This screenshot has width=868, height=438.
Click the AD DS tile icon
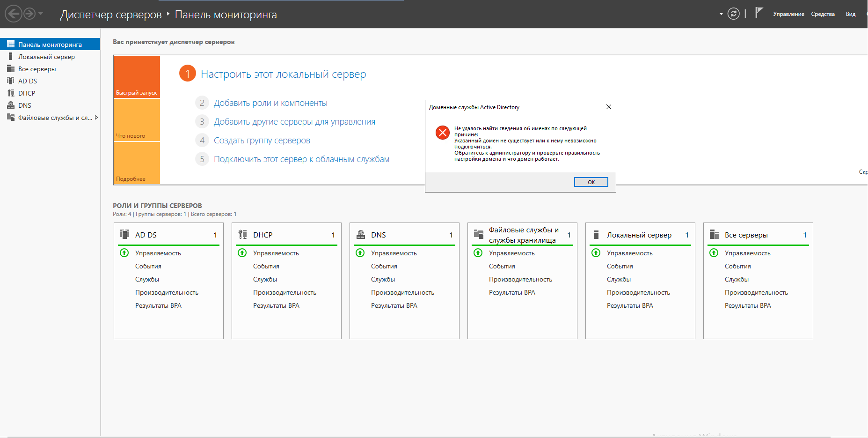tap(124, 234)
